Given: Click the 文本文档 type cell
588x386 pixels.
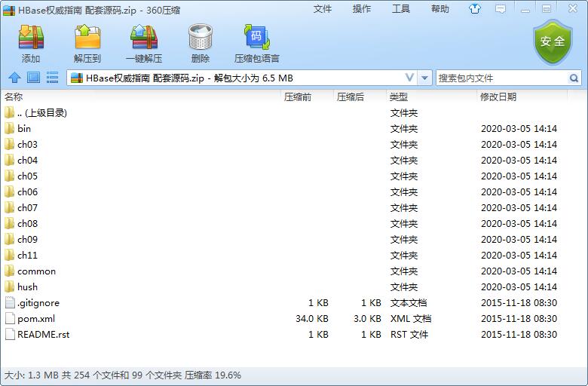Looking at the screenshot, I should [x=409, y=303].
